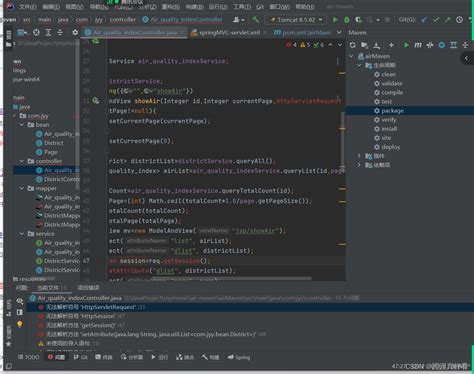Click the Git push arrow icon
This screenshot has width=474, height=374.
click(x=448, y=20)
